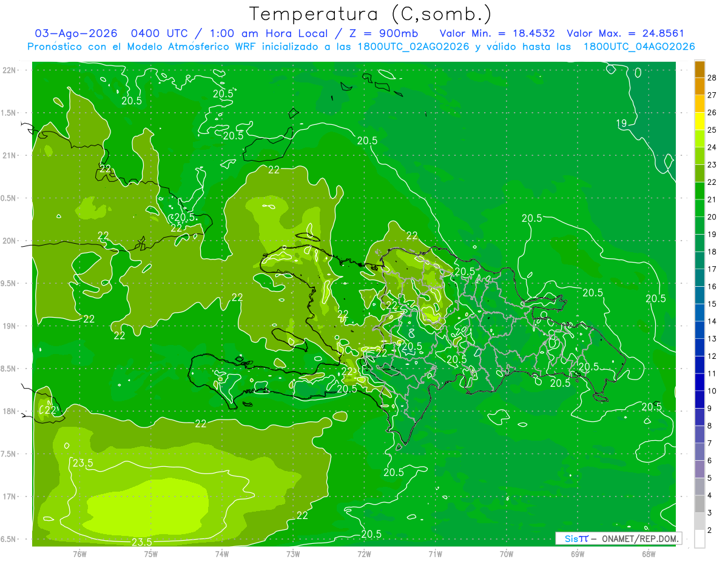This screenshot has width=728, height=562.
Task: Click the "17N" latitude axis label
Action: tap(8, 497)
